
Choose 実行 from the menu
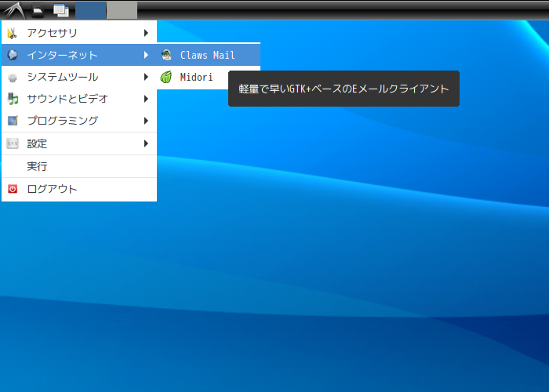click(79, 166)
